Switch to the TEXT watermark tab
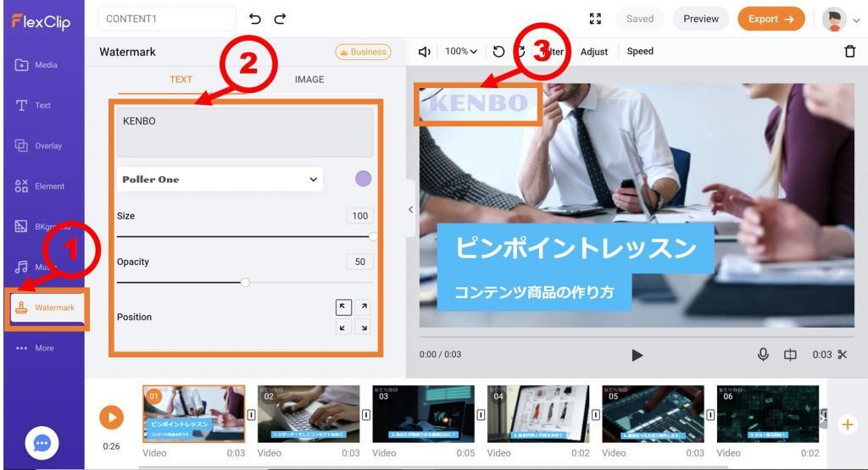This screenshot has height=470, width=868. (181, 80)
